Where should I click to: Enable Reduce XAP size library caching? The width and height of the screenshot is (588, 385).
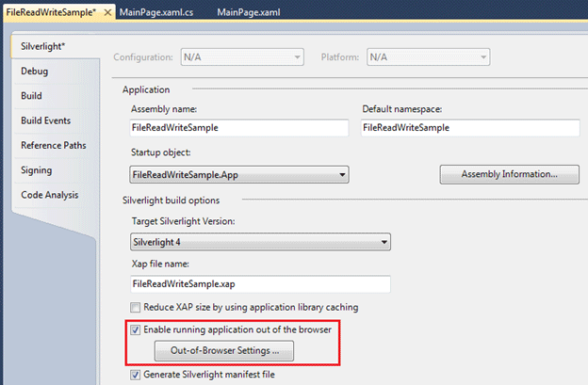pos(137,308)
